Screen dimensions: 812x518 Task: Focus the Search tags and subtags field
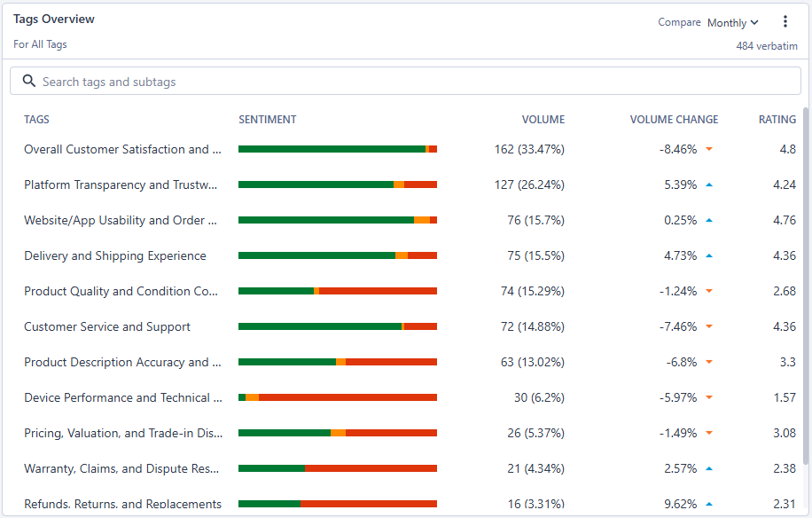coord(417,82)
